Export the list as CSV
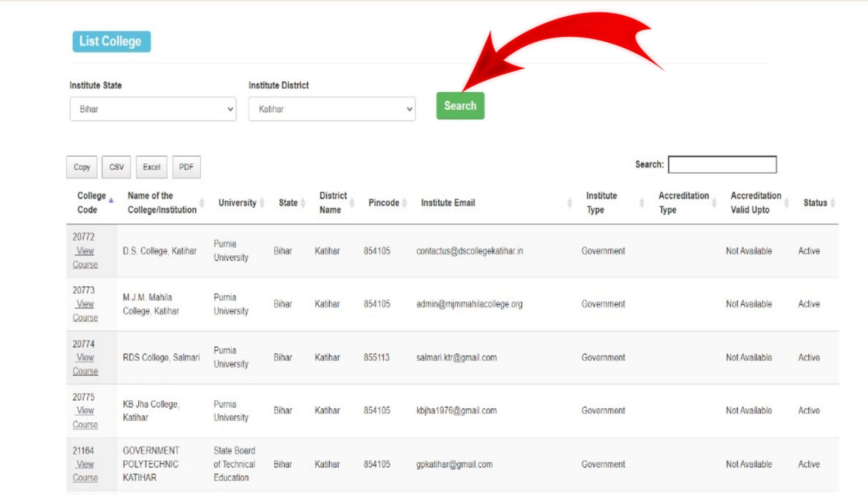Image resolution: width=868 pixels, height=495 pixels. (x=117, y=167)
